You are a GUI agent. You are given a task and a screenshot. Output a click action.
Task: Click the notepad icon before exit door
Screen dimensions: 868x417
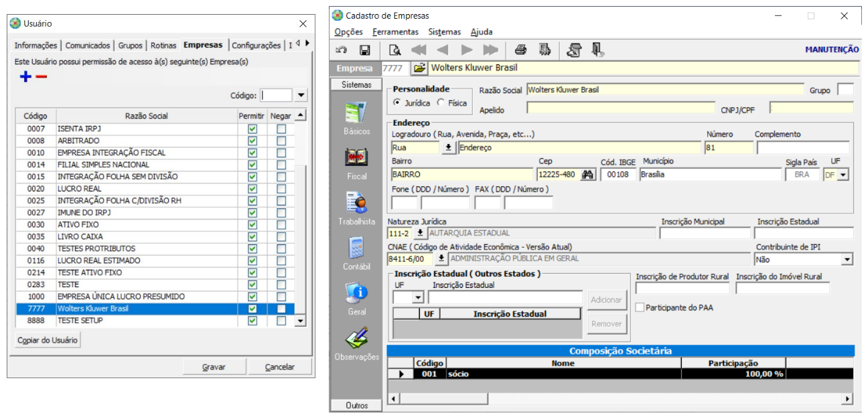574,50
